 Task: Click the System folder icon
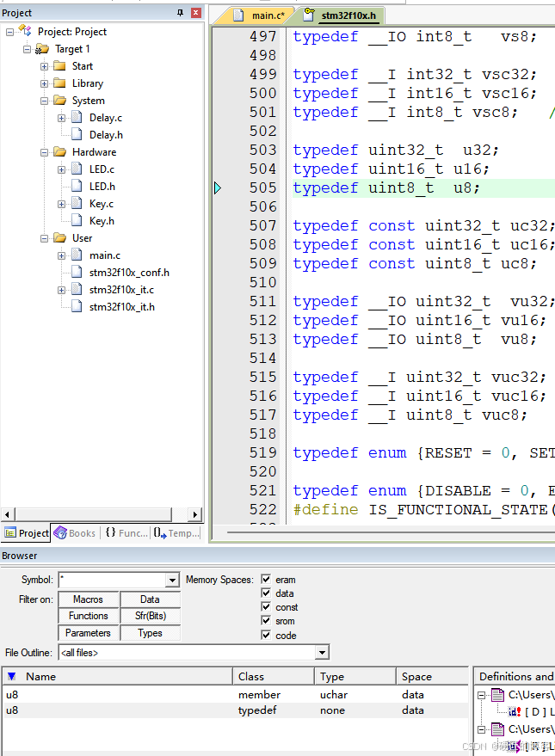[59, 101]
